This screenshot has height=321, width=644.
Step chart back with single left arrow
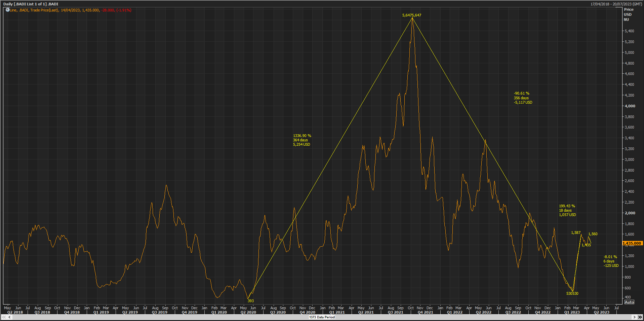pos(9,317)
